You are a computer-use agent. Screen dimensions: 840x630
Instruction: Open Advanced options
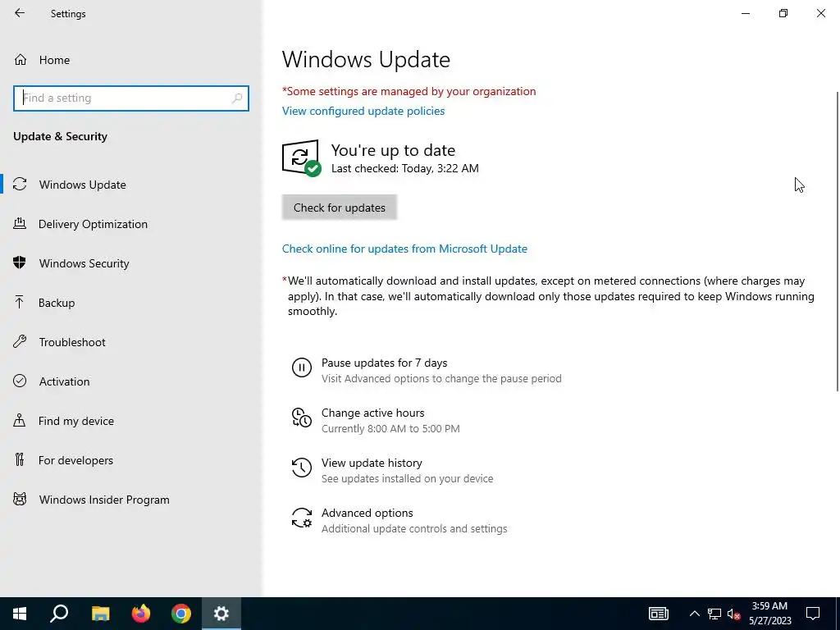pos(367,513)
